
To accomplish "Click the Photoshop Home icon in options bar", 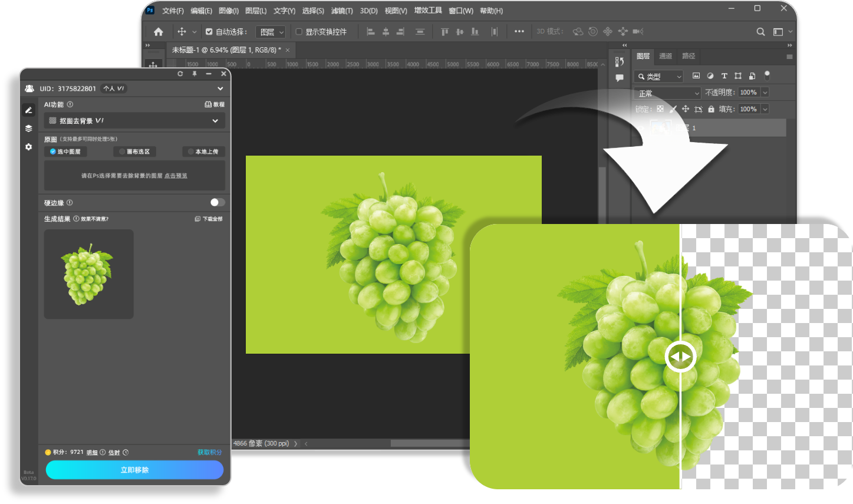I will (x=158, y=32).
